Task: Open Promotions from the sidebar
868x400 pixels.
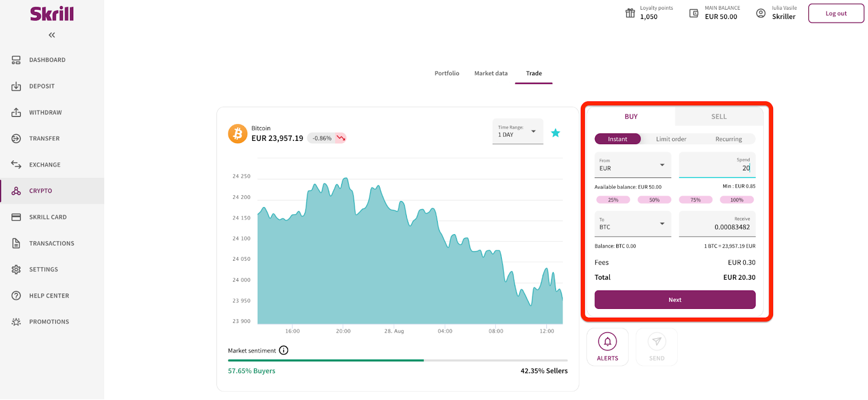Action: click(x=52, y=322)
